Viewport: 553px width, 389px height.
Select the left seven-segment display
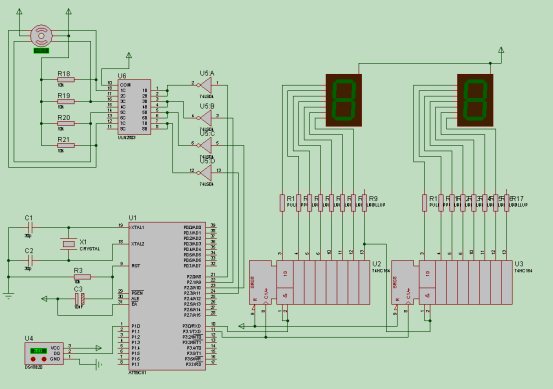tap(344, 100)
